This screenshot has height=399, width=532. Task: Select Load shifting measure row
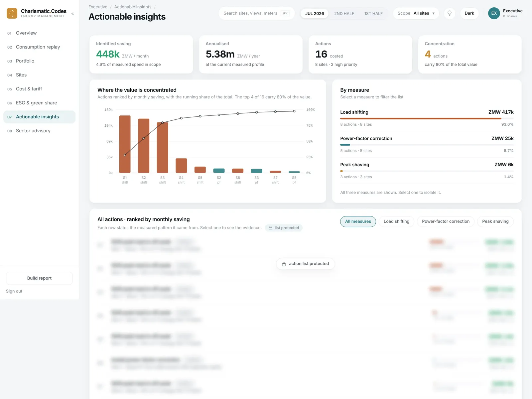pos(427,118)
